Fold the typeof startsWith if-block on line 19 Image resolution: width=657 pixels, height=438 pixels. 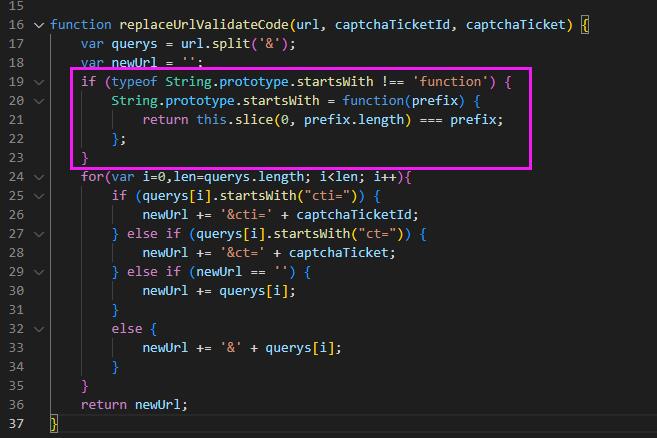(39, 81)
